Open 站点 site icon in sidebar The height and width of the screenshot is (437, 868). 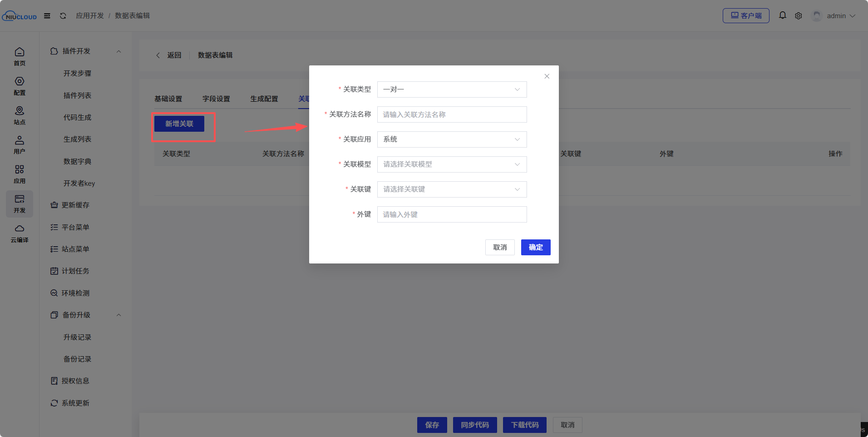20,115
